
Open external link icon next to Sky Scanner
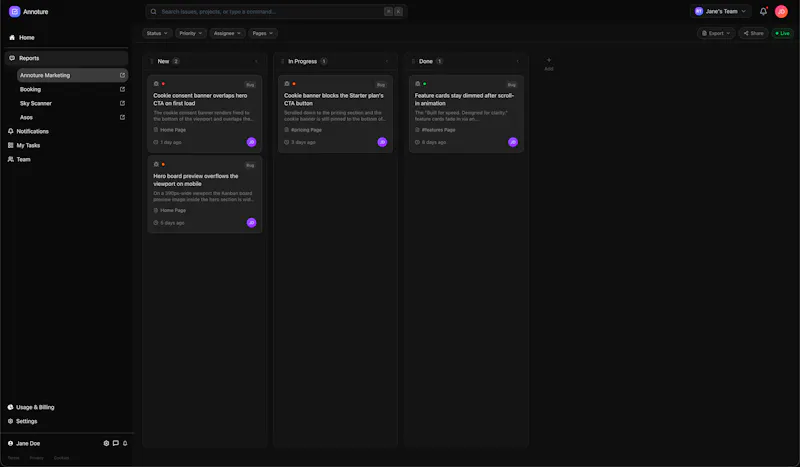[122, 103]
